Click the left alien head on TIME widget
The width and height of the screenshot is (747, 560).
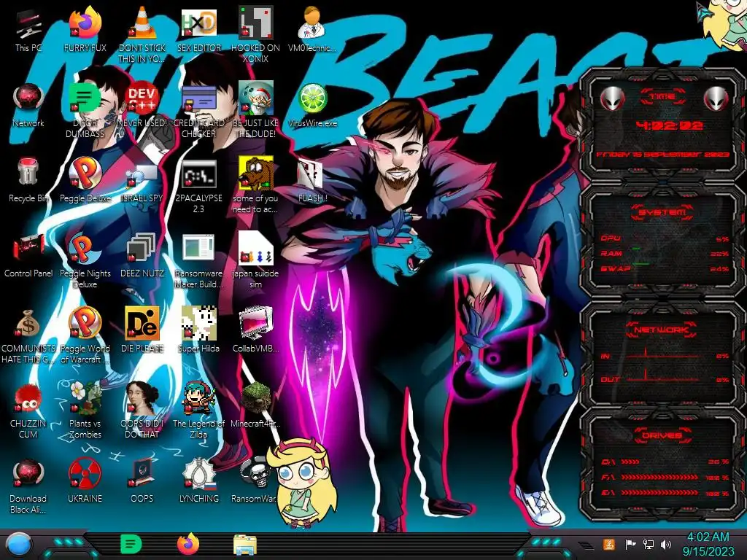(612, 99)
